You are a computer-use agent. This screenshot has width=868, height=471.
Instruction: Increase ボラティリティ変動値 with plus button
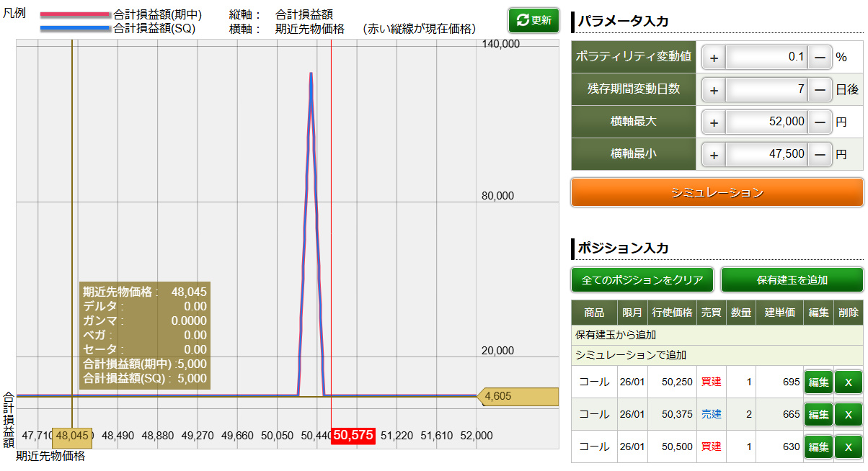click(714, 57)
